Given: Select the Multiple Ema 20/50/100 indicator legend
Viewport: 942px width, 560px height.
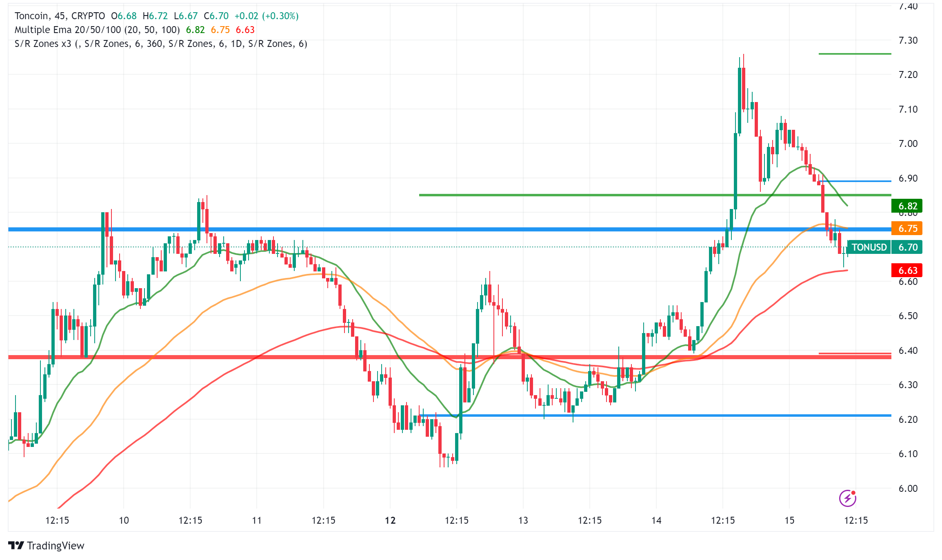Looking at the screenshot, I should (97, 30).
